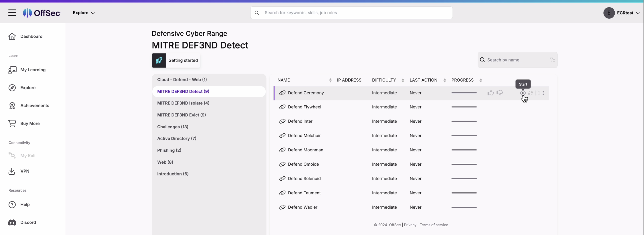Open the Defend Inter machine
This screenshot has height=235, width=644.
[x=300, y=121]
